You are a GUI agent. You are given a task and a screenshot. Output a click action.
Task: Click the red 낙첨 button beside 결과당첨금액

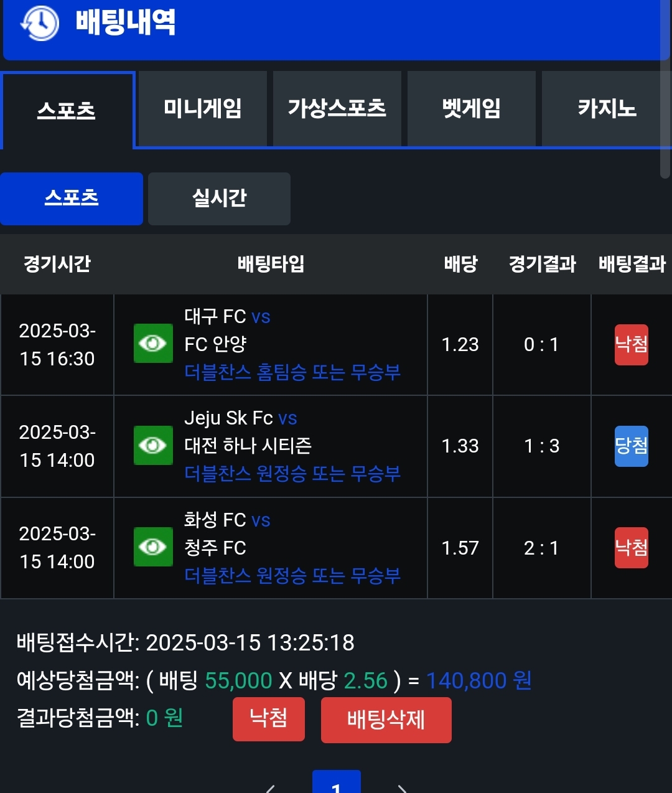pyautogui.click(x=269, y=719)
